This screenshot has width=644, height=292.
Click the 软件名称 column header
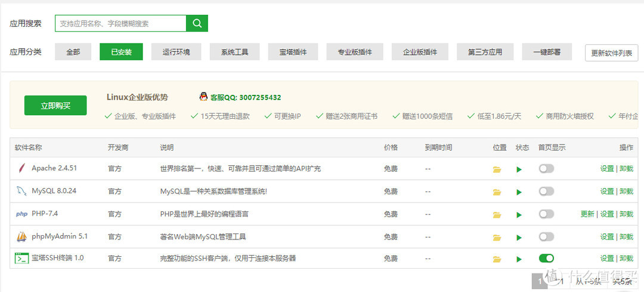click(x=29, y=147)
